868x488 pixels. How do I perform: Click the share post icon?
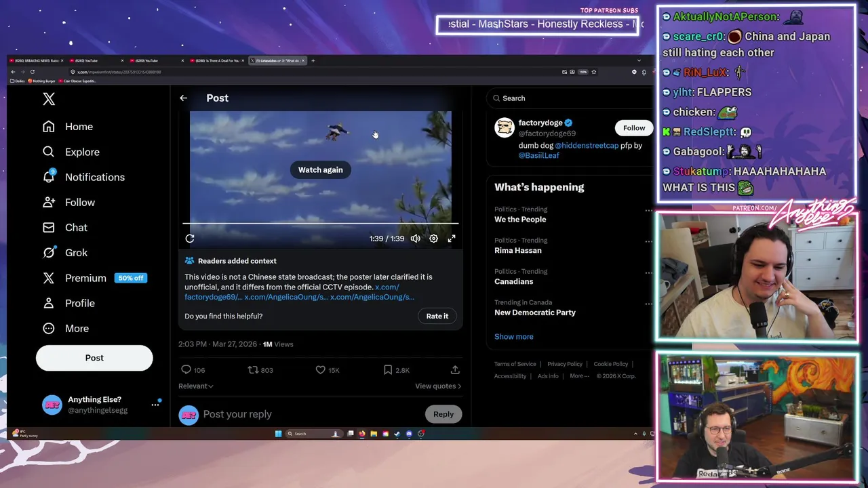click(455, 370)
